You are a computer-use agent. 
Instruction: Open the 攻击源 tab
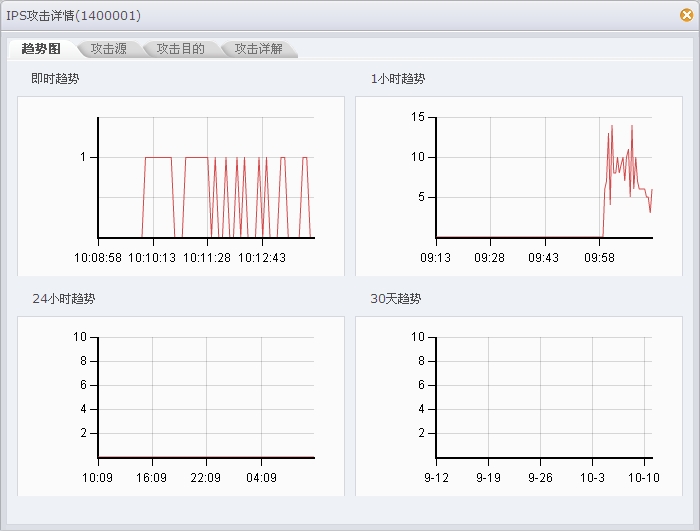point(108,49)
